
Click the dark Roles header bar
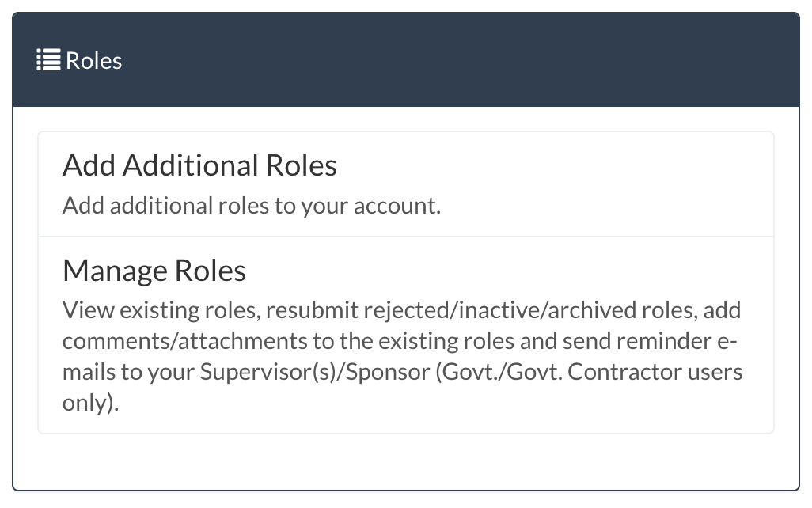(x=475, y=61)
